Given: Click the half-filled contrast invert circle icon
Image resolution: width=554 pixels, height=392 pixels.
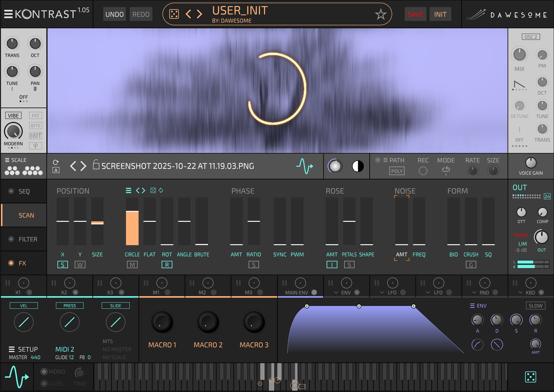Looking at the screenshot, I should (x=358, y=166).
